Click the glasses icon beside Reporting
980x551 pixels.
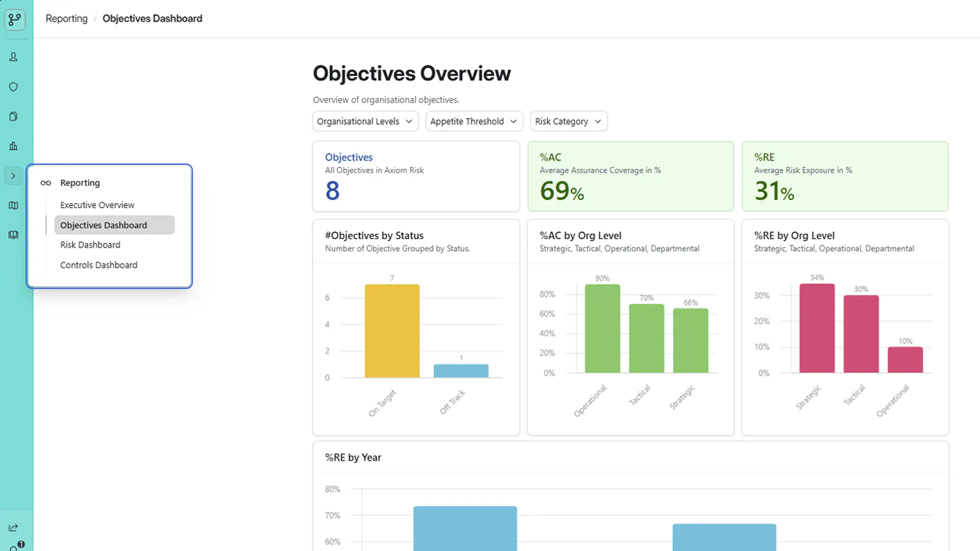(46, 183)
